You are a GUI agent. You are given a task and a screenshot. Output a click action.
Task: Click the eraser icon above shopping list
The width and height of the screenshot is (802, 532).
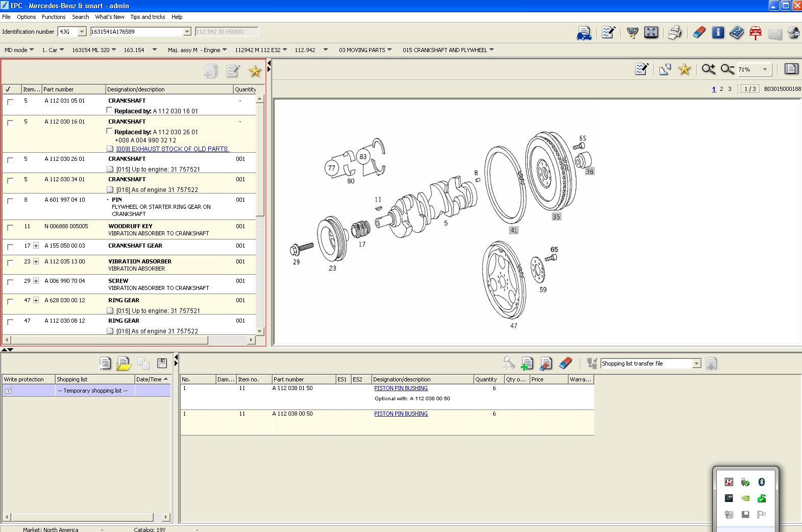point(565,364)
